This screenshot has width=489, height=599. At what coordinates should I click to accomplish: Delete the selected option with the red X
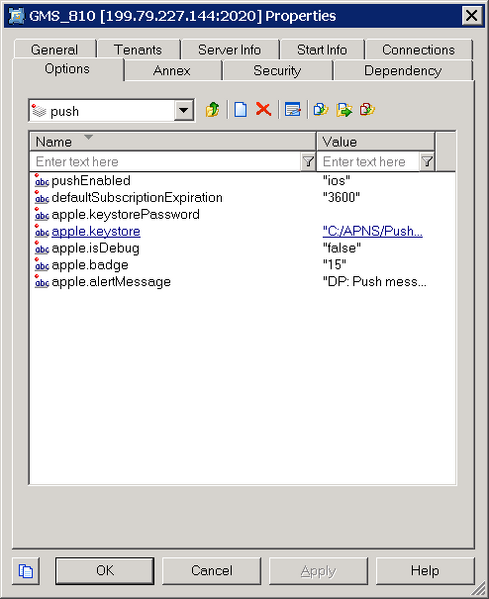(264, 110)
